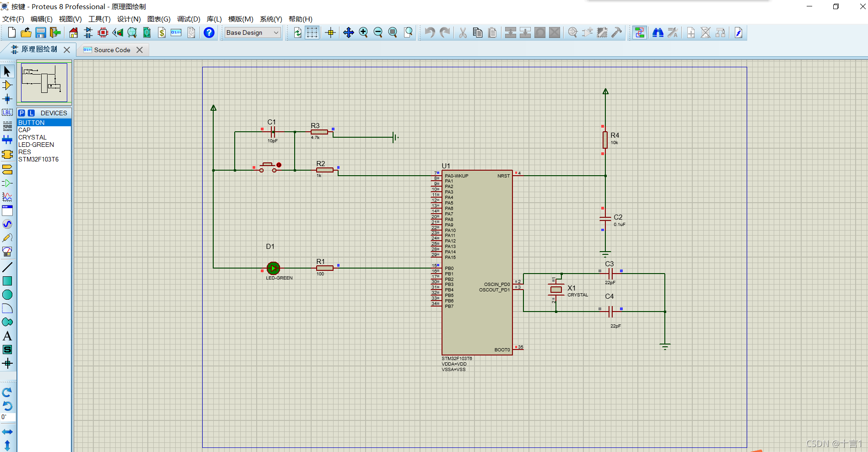Toggle the wire autorouter button
The width and height of the screenshot is (868, 452).
tap(640, 32)
